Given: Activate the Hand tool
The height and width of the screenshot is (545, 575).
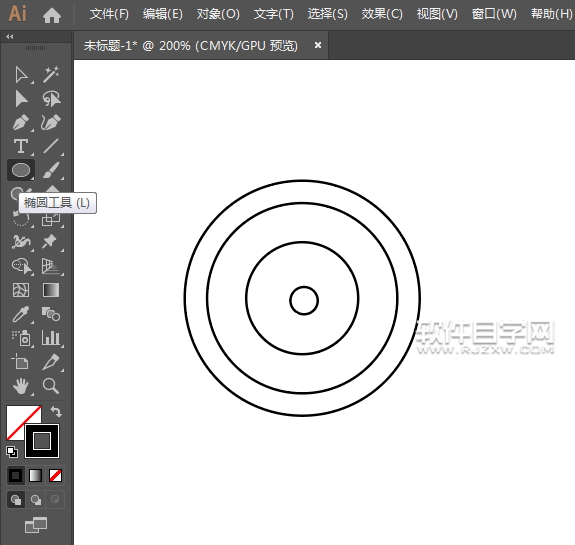Looking at the screenshot, I should 21,386.
